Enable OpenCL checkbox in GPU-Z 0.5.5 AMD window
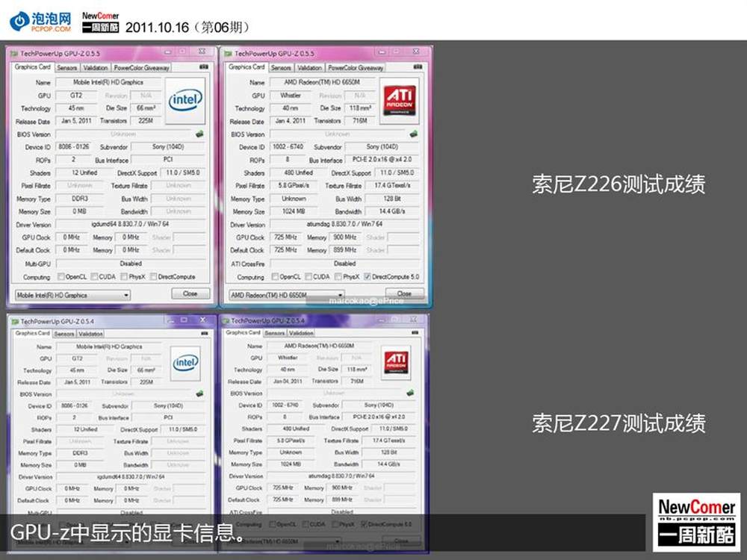Viewport: 747px width, 560px height. pos(275,277)
